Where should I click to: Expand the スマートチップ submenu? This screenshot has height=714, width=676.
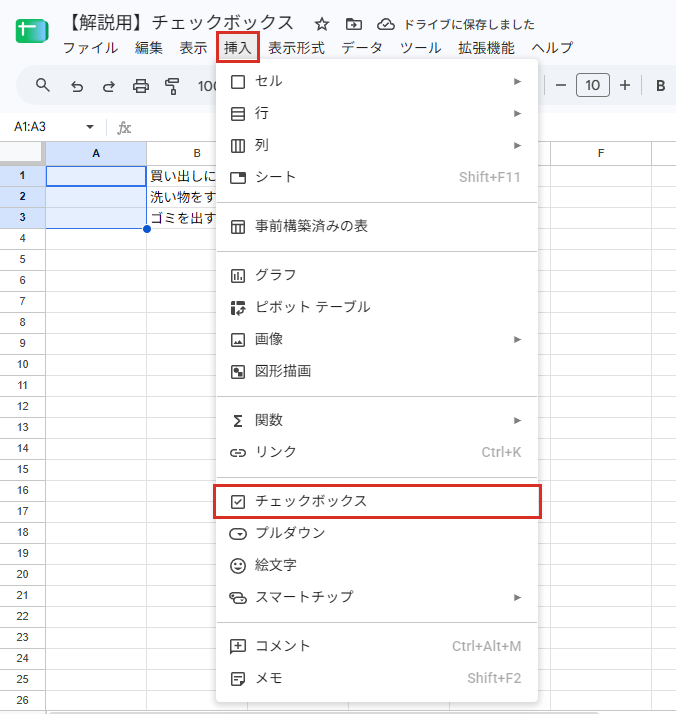coord(377,597)
